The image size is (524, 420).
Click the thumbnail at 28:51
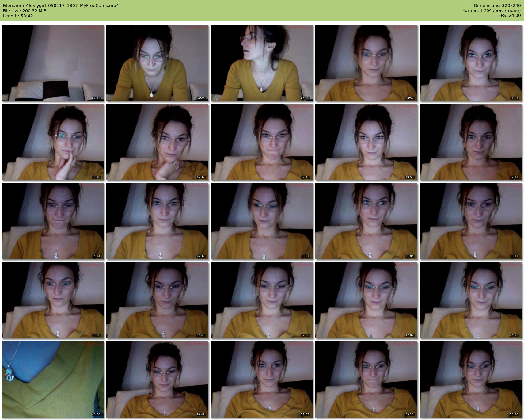(x=262, y=221)
